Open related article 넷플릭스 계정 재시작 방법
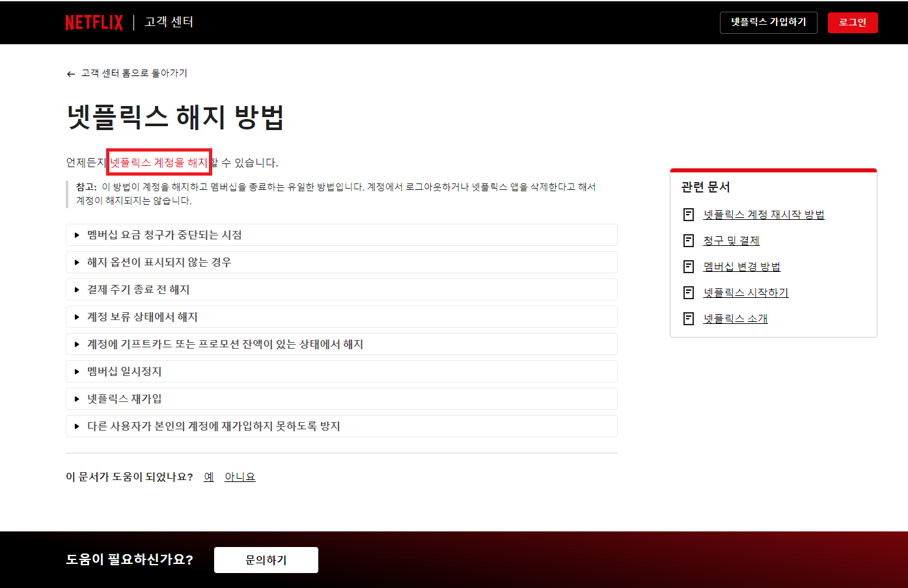Viewport: 908px width, 588px height. 764,215
